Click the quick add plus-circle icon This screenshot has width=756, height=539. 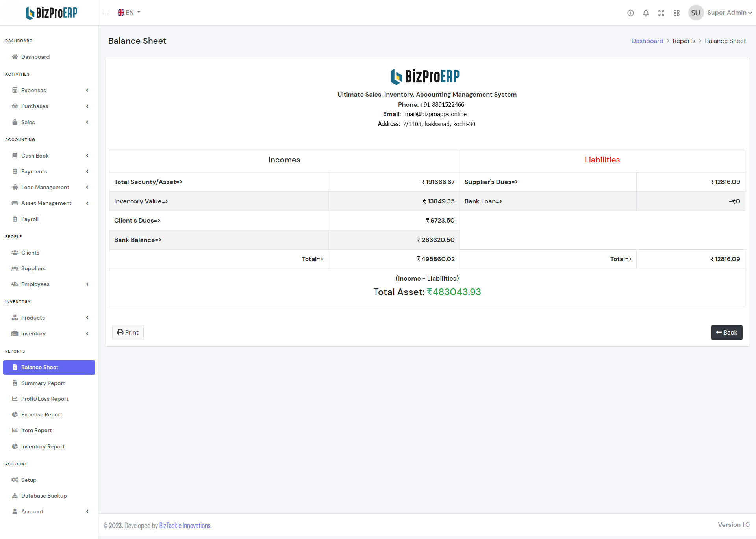click(x=630, y=13)
